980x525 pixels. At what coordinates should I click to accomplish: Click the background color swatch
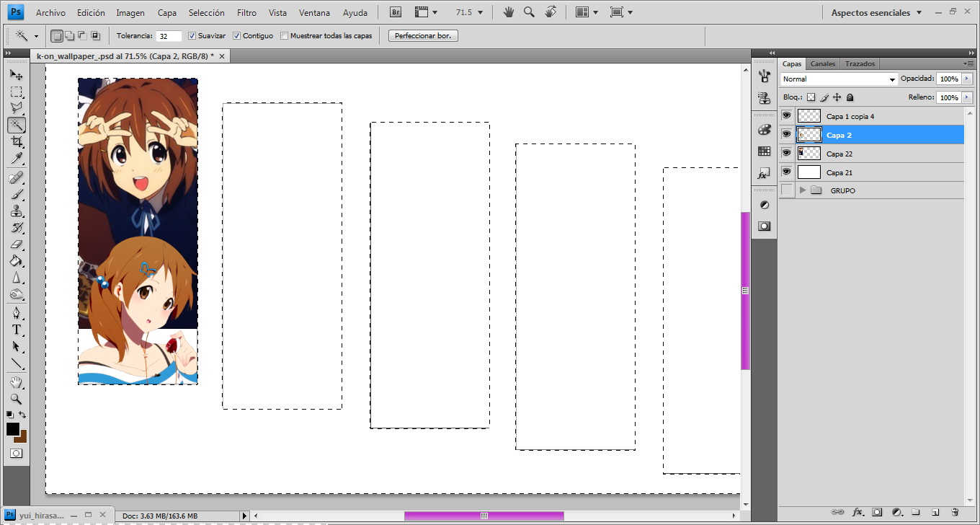[22, 438]
